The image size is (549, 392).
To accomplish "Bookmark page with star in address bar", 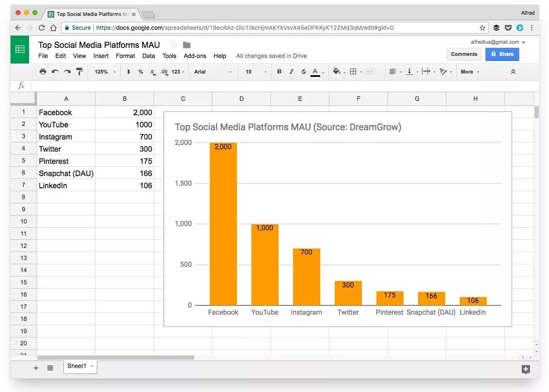I will click(482, 27).
